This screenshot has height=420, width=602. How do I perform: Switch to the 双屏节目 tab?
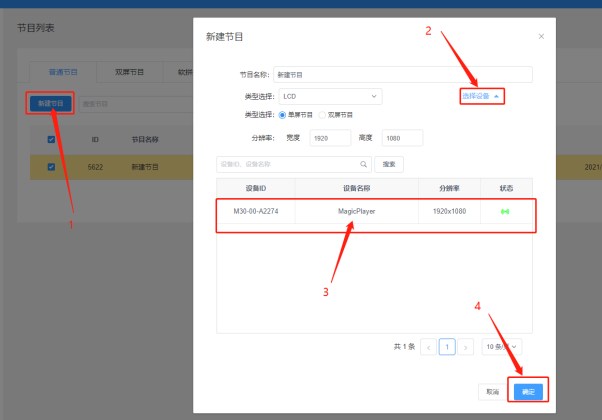[129, 73]
